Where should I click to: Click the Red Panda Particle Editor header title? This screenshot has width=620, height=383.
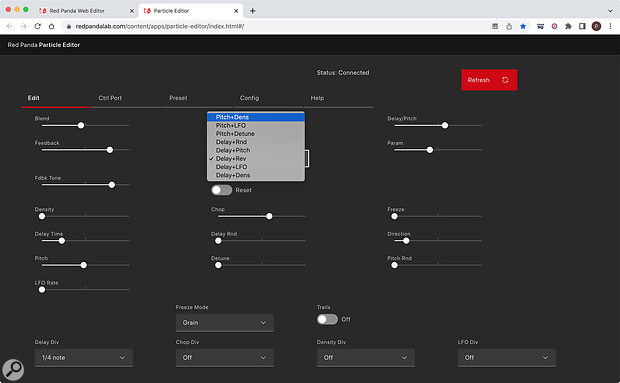(43, 45)
